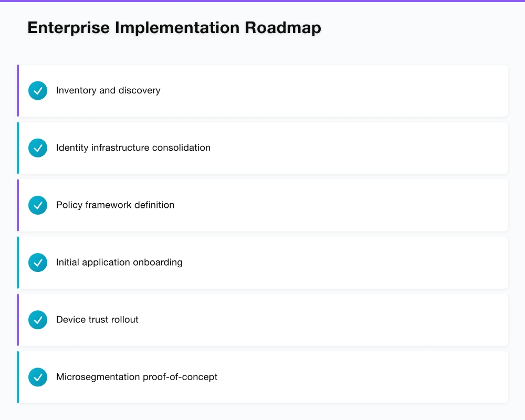Screen dimensions: 525x420
Task: Expand the Microsegmentation proof-of-concept entry
Action: [x=262, y=376]
